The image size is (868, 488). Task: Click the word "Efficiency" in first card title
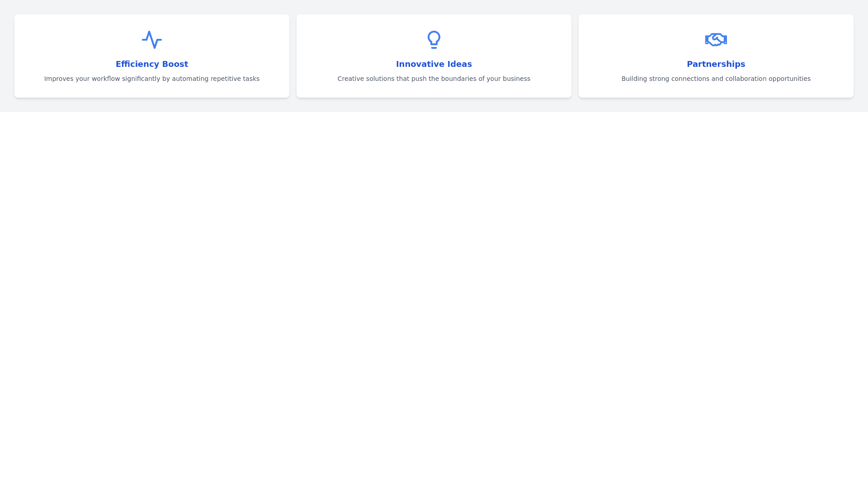(137, 64)
